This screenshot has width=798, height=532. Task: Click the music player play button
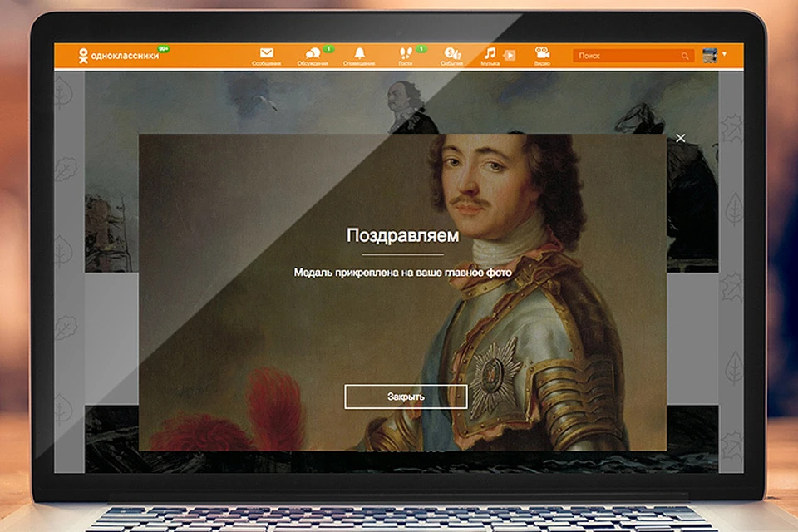pyautogui.click(x=510, y=55)
